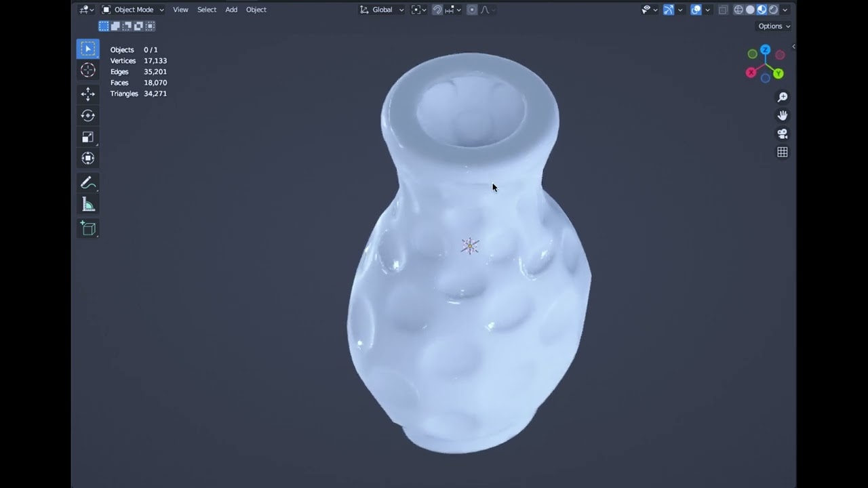The height and width of the screenshot is (488, 868).
Task: Open the Add menu
Action: 231,9
